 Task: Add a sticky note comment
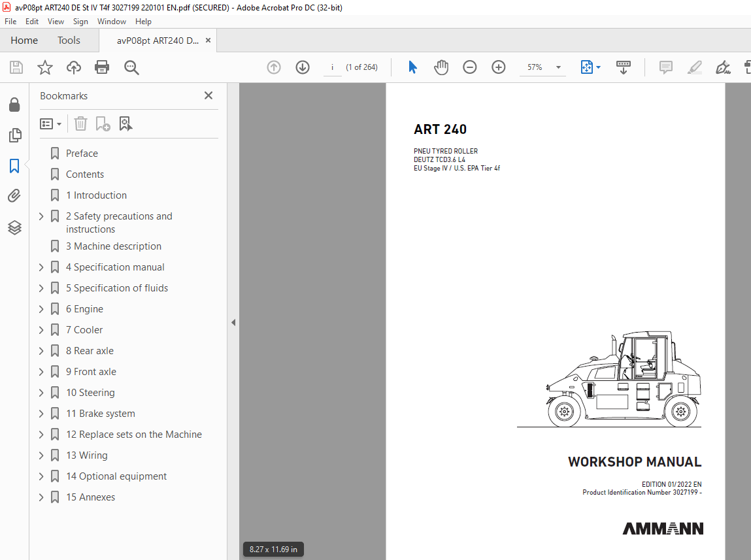666,67
